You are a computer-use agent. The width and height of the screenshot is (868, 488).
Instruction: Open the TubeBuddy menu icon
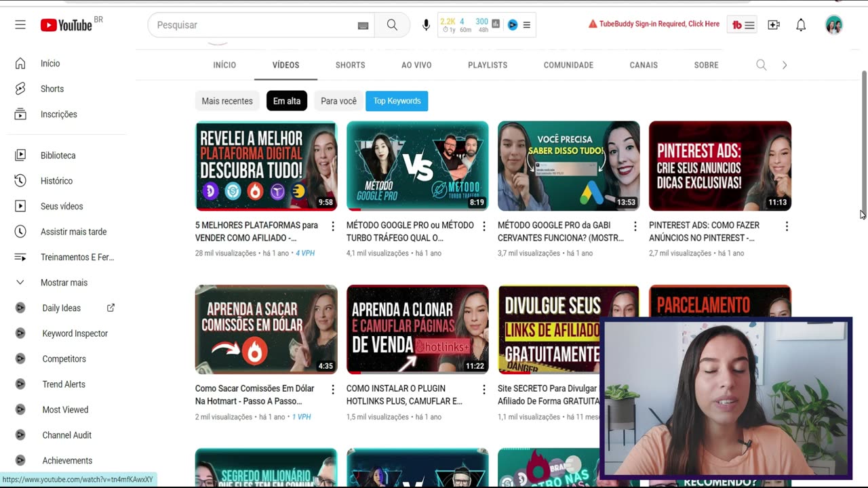[x=743, y=25]
